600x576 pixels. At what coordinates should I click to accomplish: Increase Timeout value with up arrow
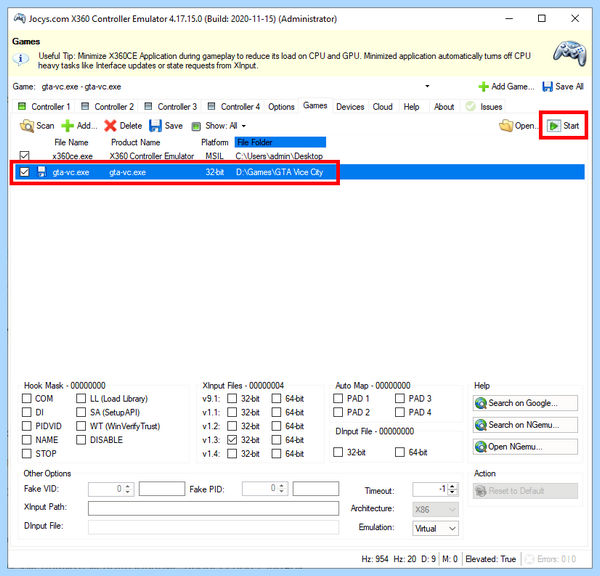click(x=453, y=486)
